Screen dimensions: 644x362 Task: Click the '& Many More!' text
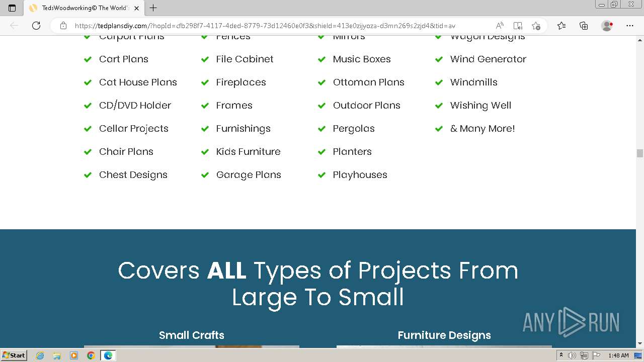pyautogui.click(x=482, y=128)
